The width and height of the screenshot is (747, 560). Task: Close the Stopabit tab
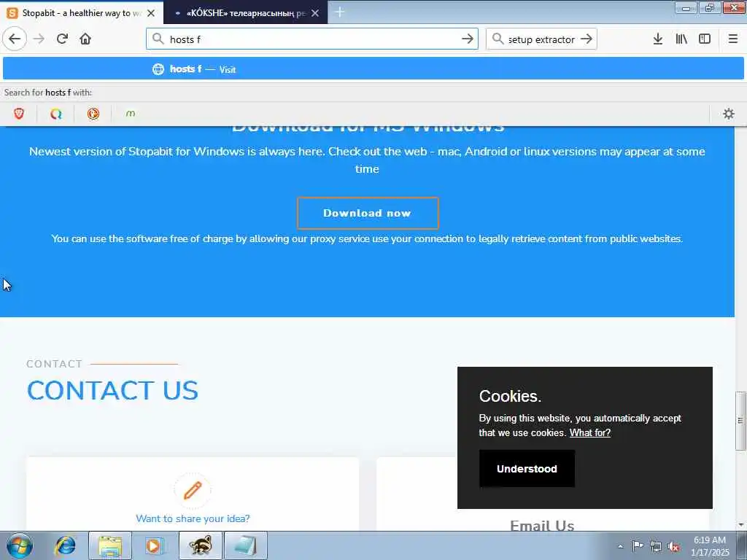pyautogui.click(x=151, y=13)
